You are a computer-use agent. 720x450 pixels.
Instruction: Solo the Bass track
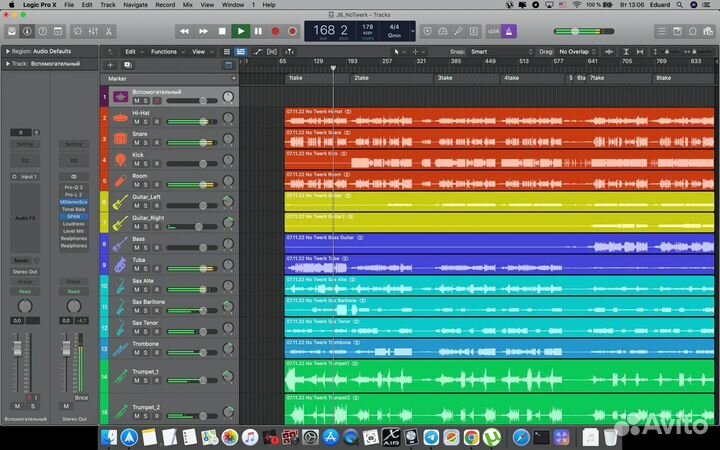(147, 249)
